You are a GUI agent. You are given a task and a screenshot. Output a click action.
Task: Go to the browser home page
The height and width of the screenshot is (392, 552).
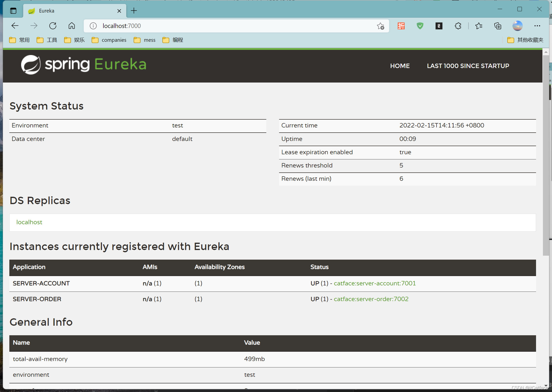[x=72, y=26]
